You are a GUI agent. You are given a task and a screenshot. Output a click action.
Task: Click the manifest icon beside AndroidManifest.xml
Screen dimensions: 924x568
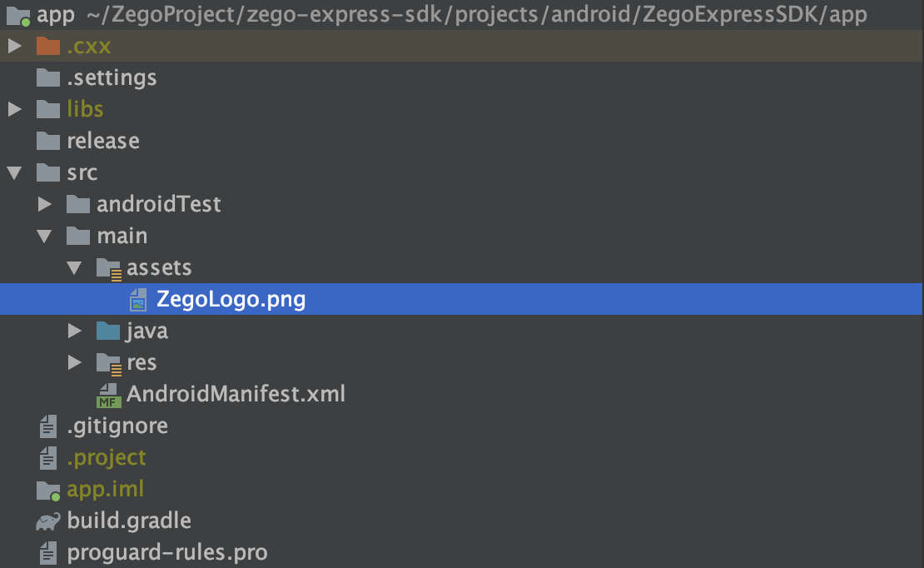click(x=107, y=393)
